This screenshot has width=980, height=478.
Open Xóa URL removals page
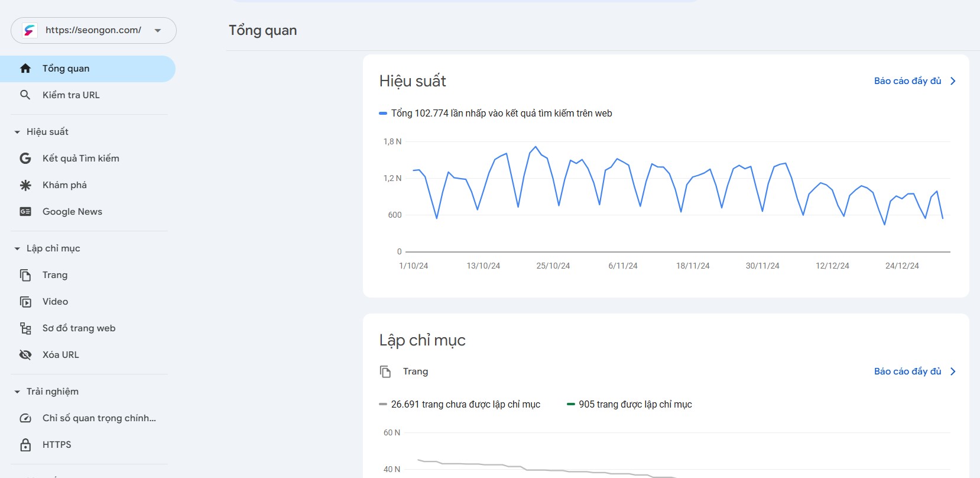pos(60,355)
